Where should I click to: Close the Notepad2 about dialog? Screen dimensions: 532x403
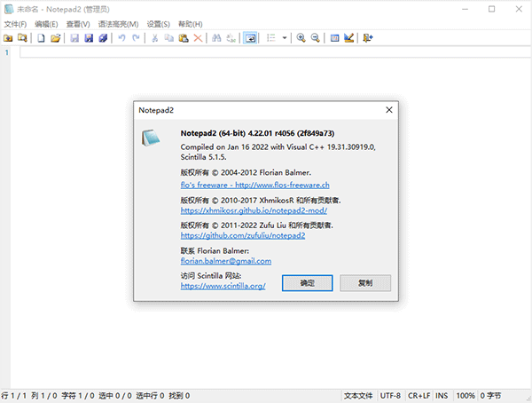click(388, 109)
